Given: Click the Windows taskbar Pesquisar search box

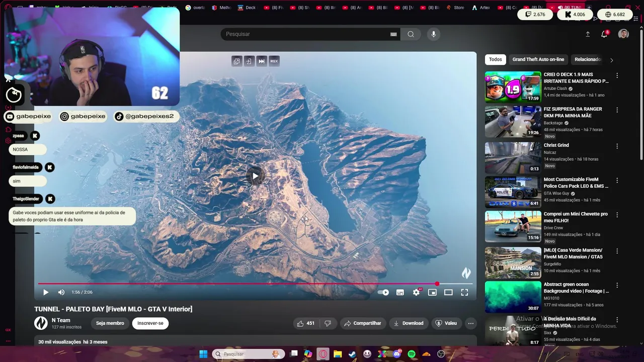Looking at the screenshot, I should [249, 354].
